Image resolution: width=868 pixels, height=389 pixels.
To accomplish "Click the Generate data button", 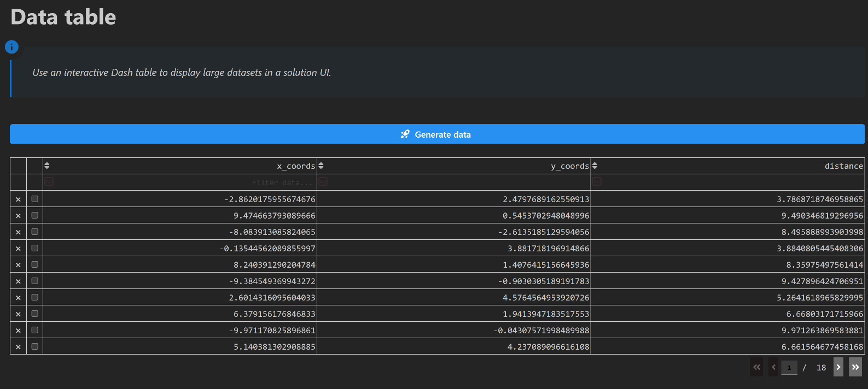I will pyautogui.click(x=437, y=134).
